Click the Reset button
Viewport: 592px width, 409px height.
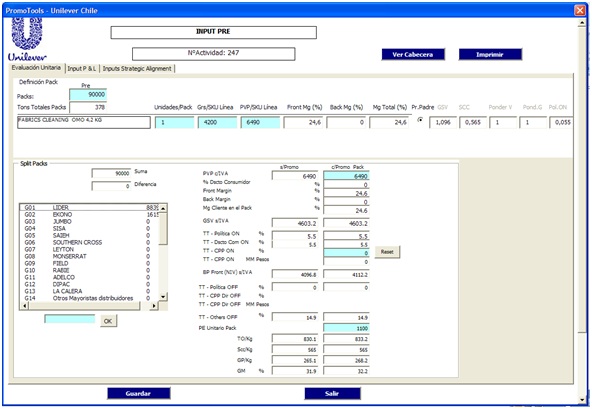[x=387, y=252]
